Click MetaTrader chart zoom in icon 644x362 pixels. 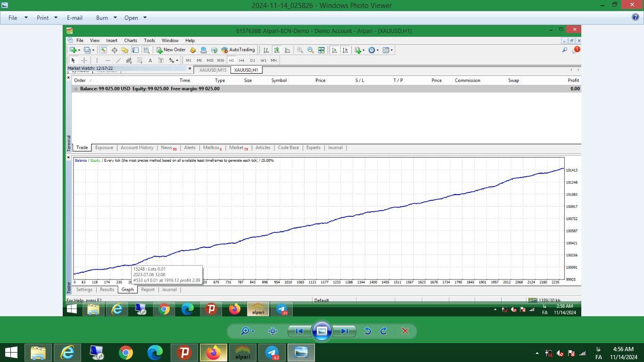pos(300,50)
